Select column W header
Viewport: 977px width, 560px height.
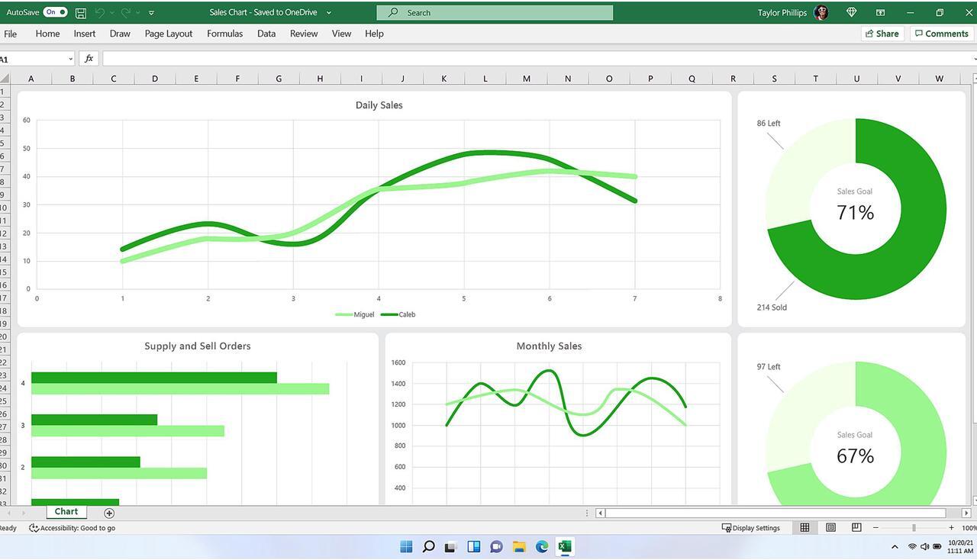click(x=939, y=78)
